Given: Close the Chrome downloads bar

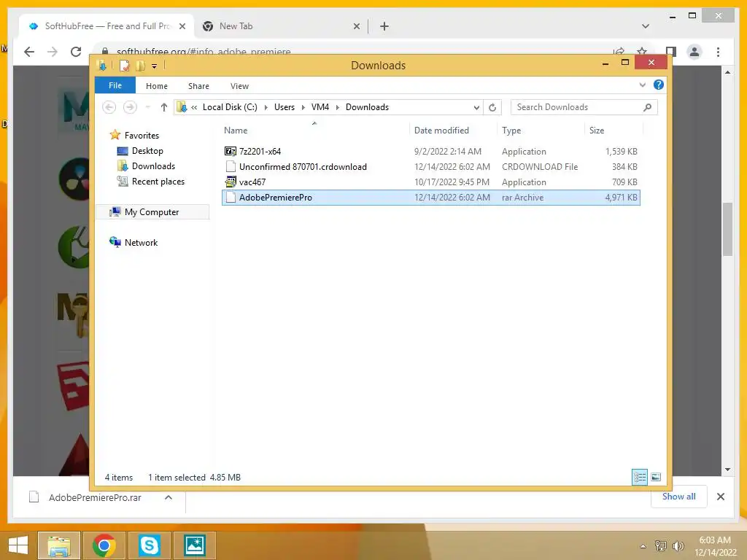Looking at the screenshot, I should [720, 497].
